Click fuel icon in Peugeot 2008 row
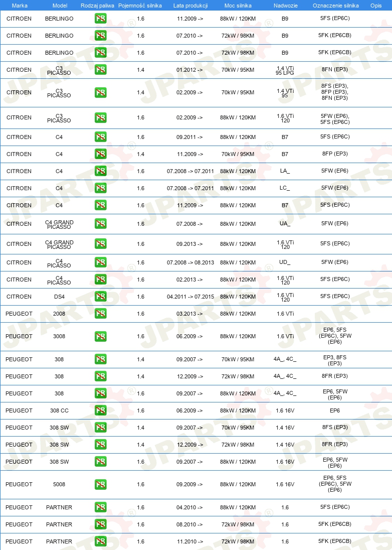 click(x=101, y=314)
